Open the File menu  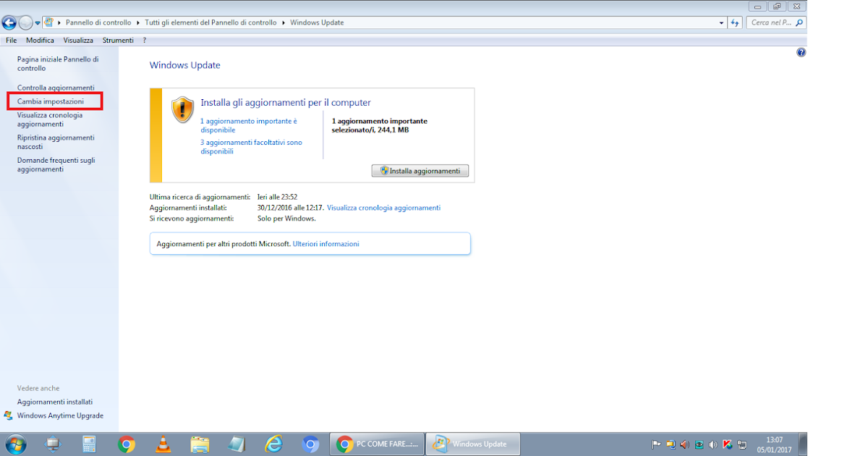12,40
